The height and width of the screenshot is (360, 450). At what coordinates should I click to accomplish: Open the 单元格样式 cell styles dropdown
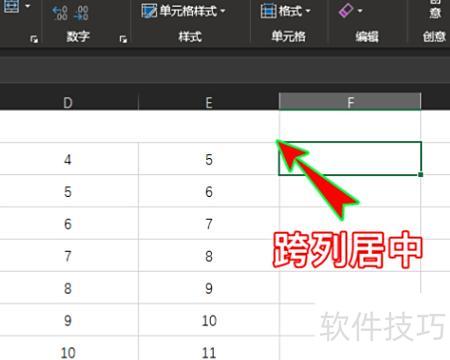pos(183,11)
